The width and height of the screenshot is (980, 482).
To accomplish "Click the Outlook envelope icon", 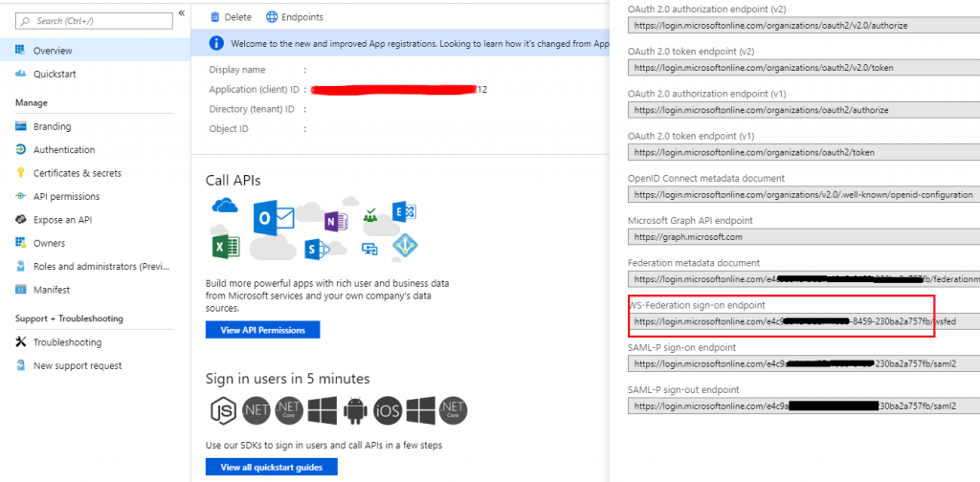I will 274,218.
